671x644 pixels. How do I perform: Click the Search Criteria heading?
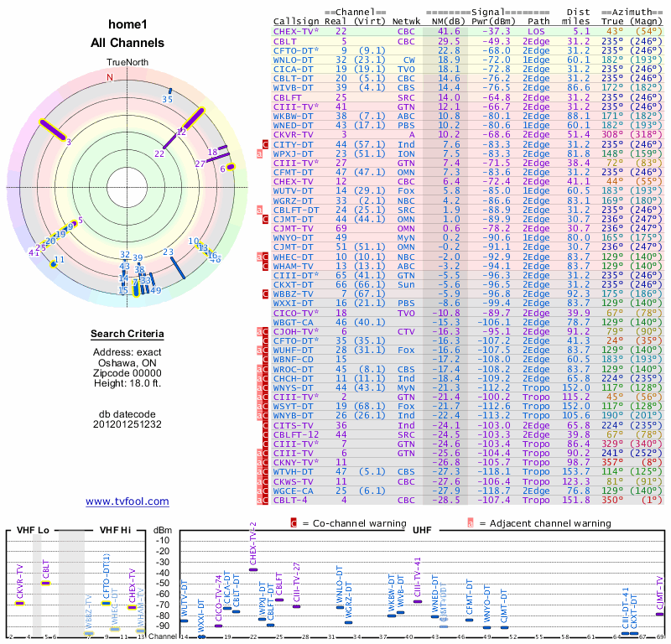pos(127,334)
